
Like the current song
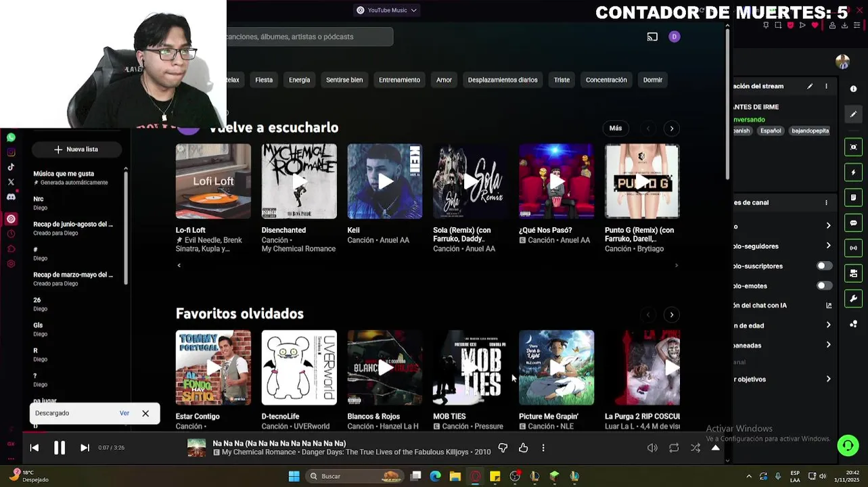tap(523, 448)
